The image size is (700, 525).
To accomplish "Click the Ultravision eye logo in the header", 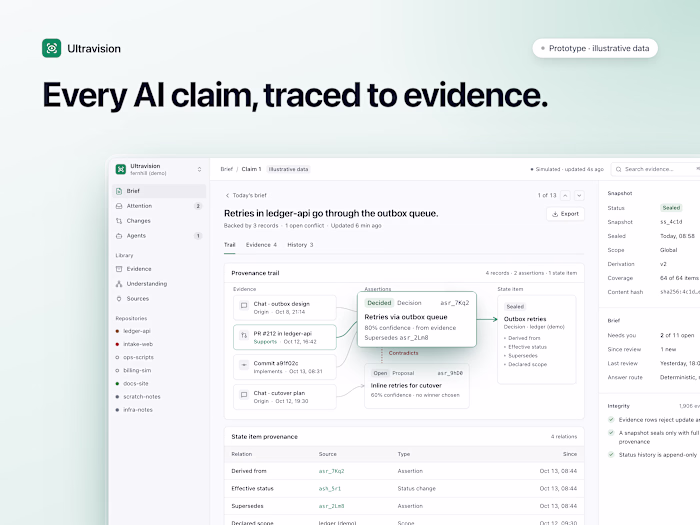I will 51,48.
